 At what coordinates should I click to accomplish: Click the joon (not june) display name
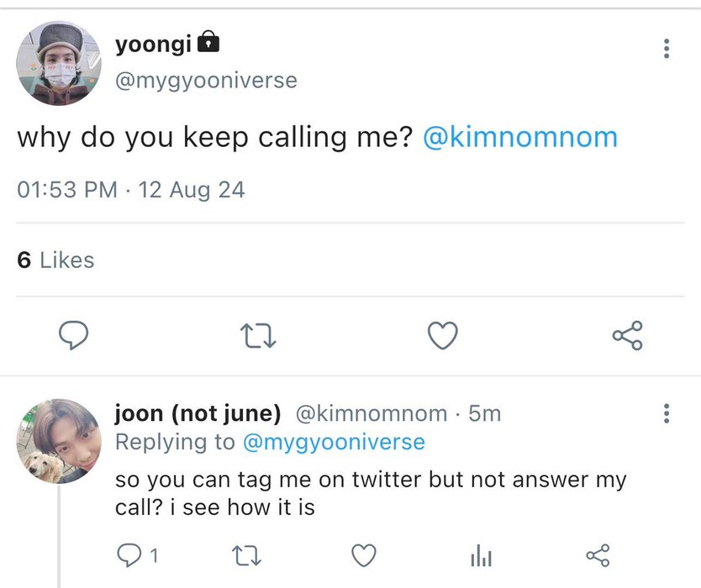click(198, 413)
